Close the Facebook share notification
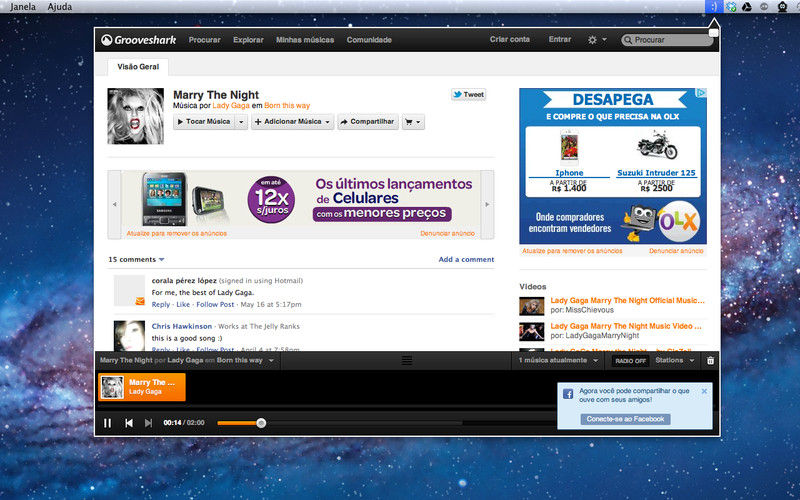 [x=704, y=391]
